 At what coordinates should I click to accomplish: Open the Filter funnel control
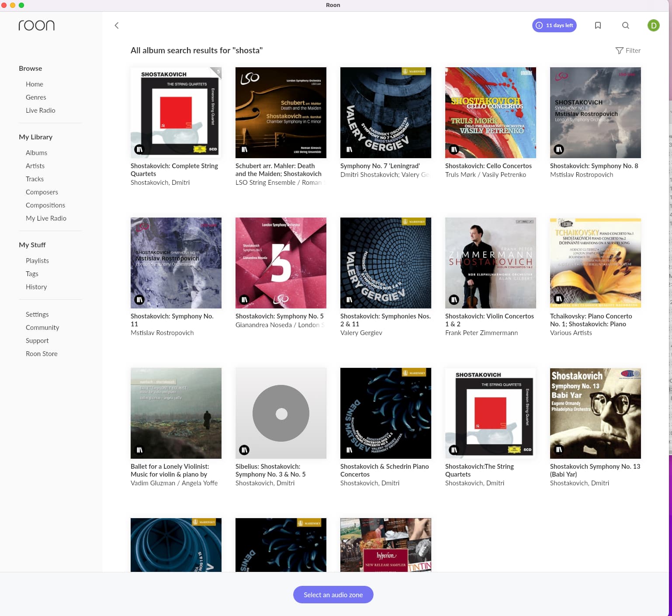pos(628,51)
